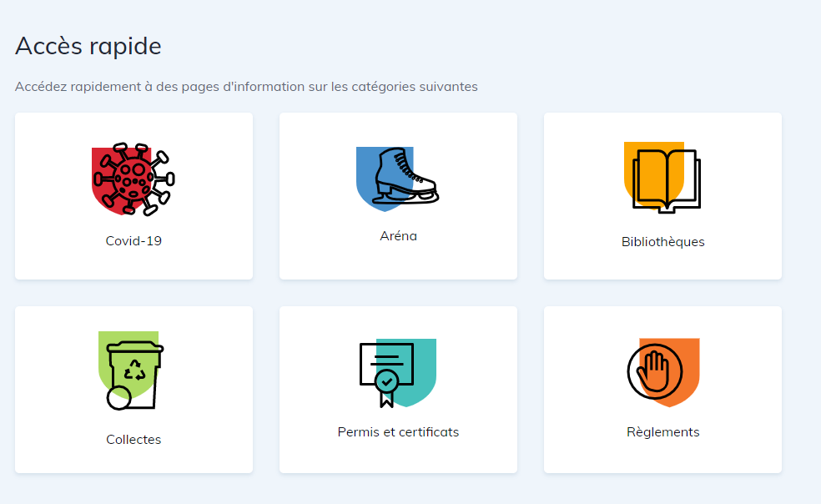Click the open book Bibliothèques icon
The width and height of the screenshot is (821, 504).
pos(662,178)
